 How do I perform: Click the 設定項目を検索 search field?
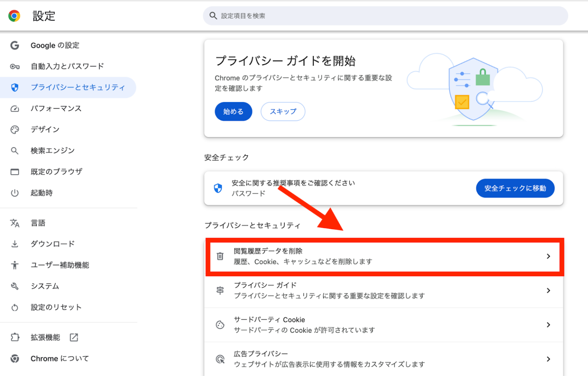[x=383, y=16]
